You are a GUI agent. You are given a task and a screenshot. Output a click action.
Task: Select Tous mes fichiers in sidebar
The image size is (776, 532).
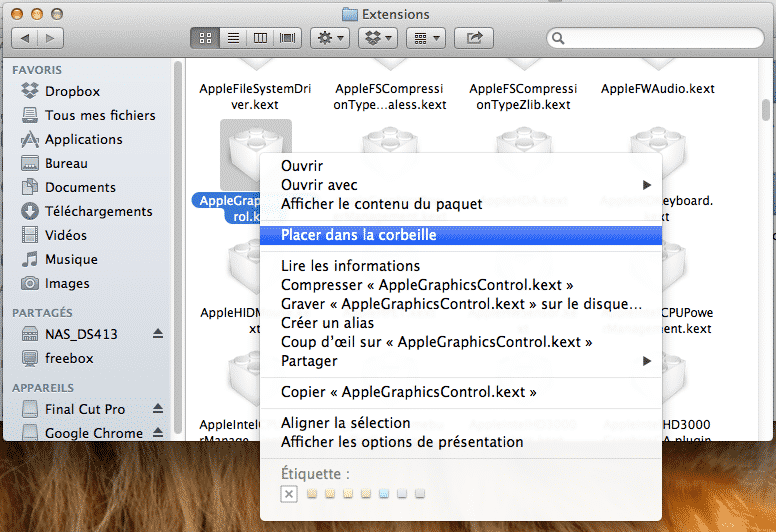tap(88, 115)
